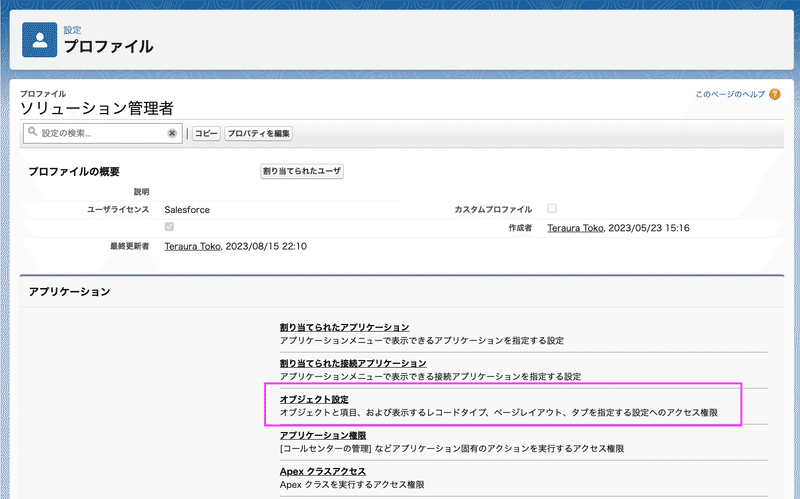Open 割り当てられた接続アプリケーション link

(353, 363)
